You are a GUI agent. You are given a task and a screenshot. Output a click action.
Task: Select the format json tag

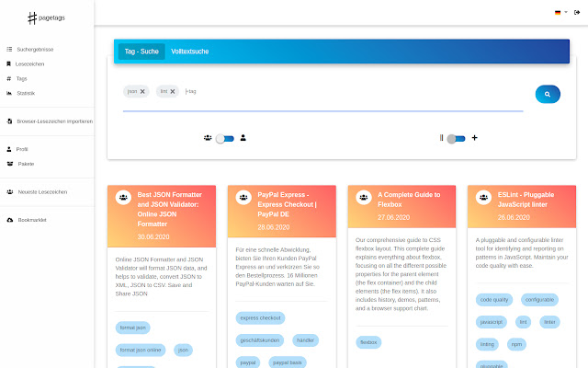tap(132, 328)
